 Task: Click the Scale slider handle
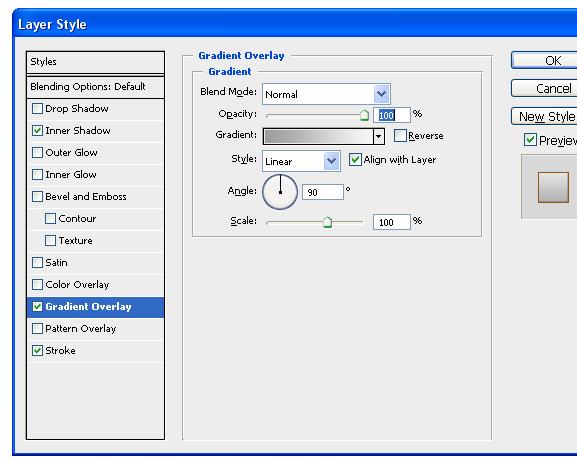(327, 222)
